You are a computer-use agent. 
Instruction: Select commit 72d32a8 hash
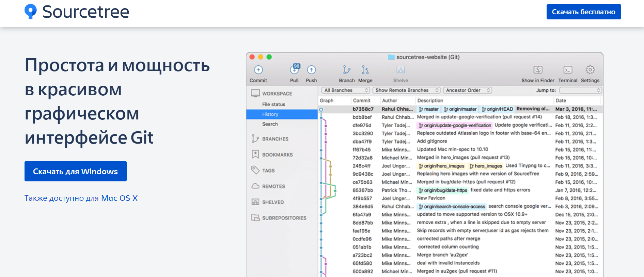362,158
